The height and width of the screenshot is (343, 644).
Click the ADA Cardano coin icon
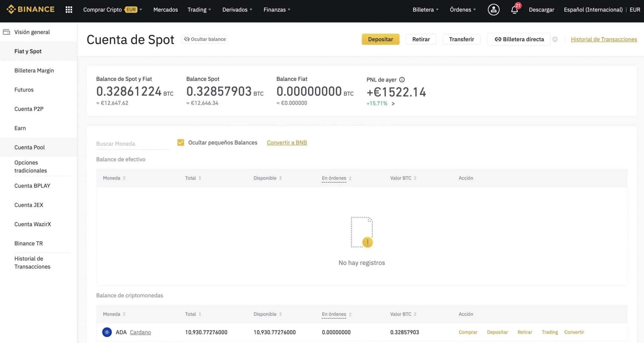click(107, 332)
